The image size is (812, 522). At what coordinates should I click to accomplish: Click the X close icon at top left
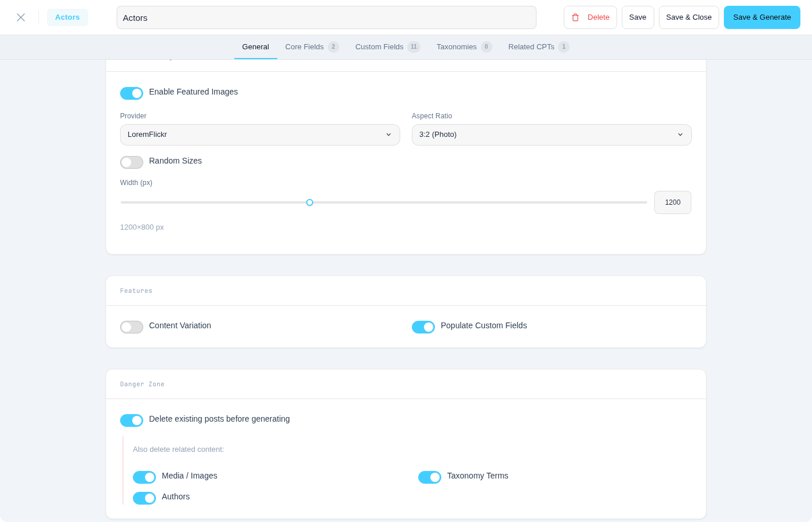21,17
